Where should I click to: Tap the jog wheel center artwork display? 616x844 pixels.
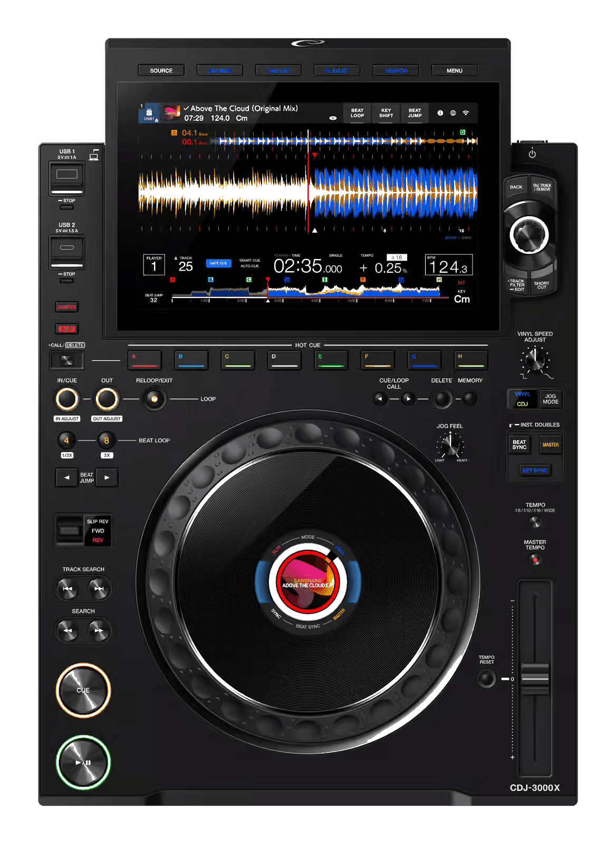point(308,582)
